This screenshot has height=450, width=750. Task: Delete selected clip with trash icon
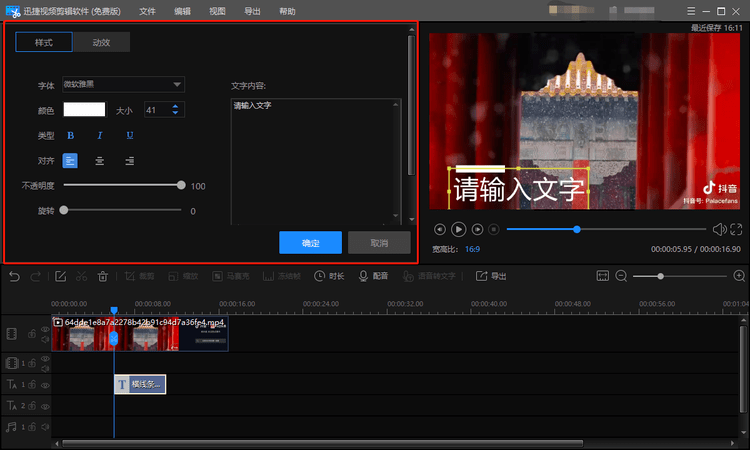(x=102, y=276)
